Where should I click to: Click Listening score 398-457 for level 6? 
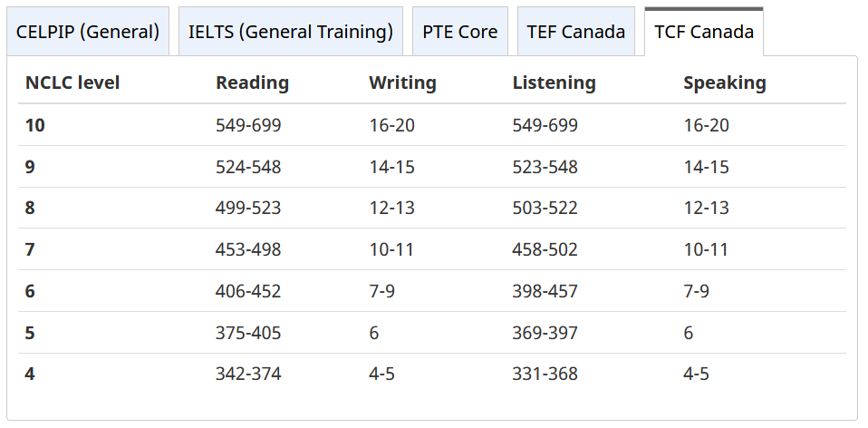(545, 291)
